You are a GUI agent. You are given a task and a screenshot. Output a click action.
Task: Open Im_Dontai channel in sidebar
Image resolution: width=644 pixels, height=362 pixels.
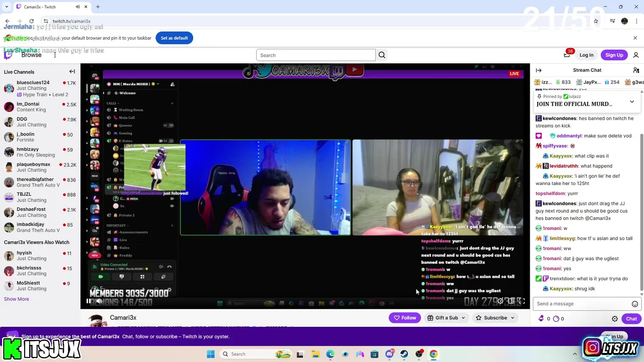[x=39, y=107]
